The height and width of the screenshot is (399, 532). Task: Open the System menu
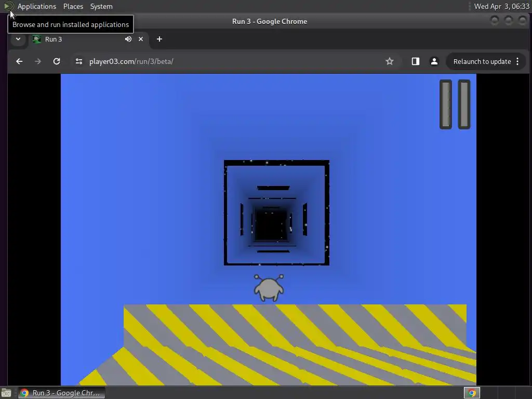tap(101, 6)
